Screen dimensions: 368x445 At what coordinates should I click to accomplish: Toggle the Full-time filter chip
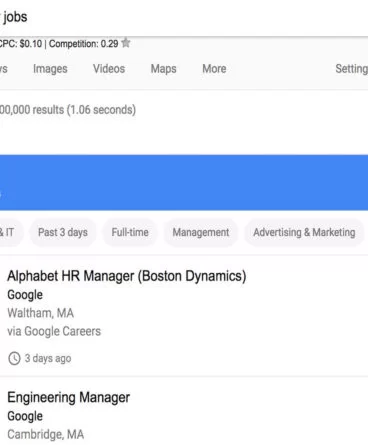click(x=130, y=232)
